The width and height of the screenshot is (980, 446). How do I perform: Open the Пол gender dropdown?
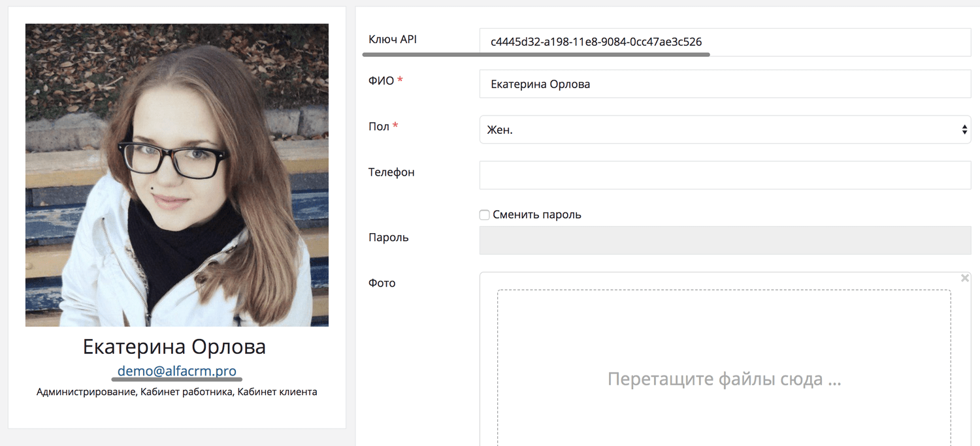click(725, 129)
